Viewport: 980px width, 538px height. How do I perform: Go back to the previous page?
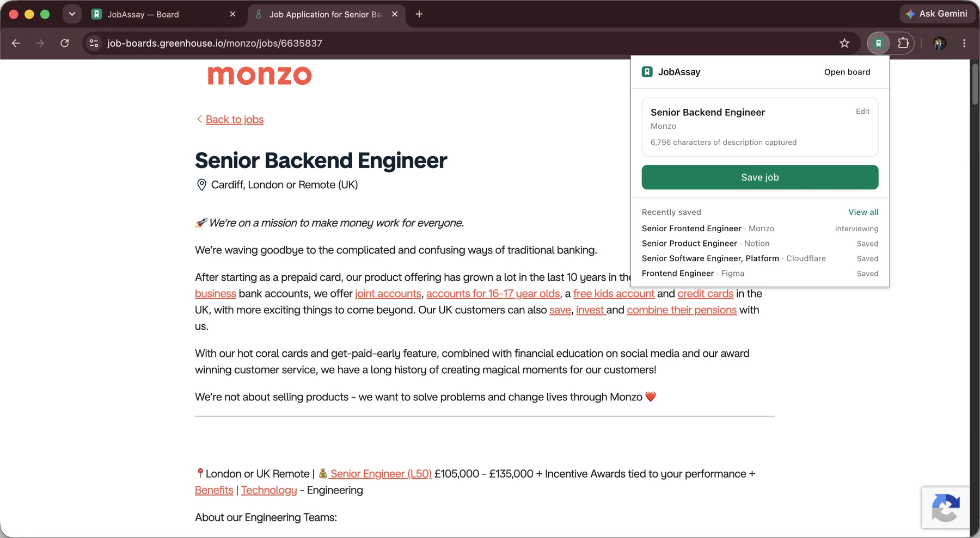click(x=16, y=43)
